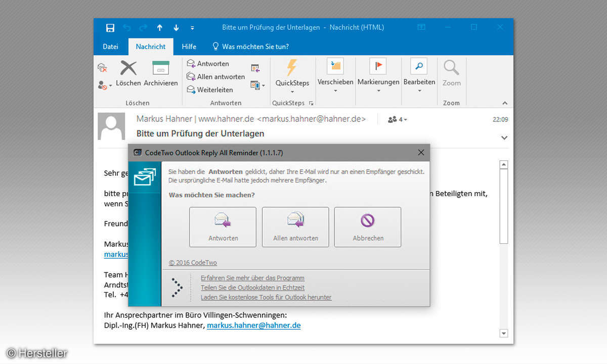Click the sender avatar placeholder
The height and width of the screenshot is (364, 607).
coord(111,126)
